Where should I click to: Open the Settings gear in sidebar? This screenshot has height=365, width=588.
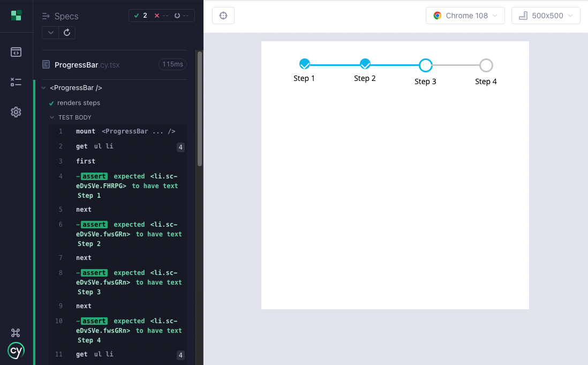(x=16, y=112)
